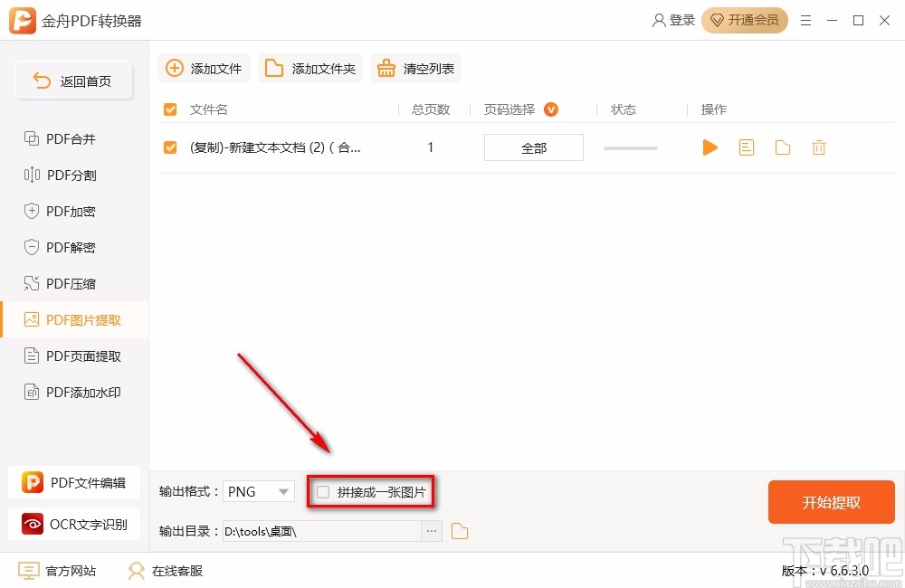
Task: Open the hamburger menu at top right
Action: (805, 20)
